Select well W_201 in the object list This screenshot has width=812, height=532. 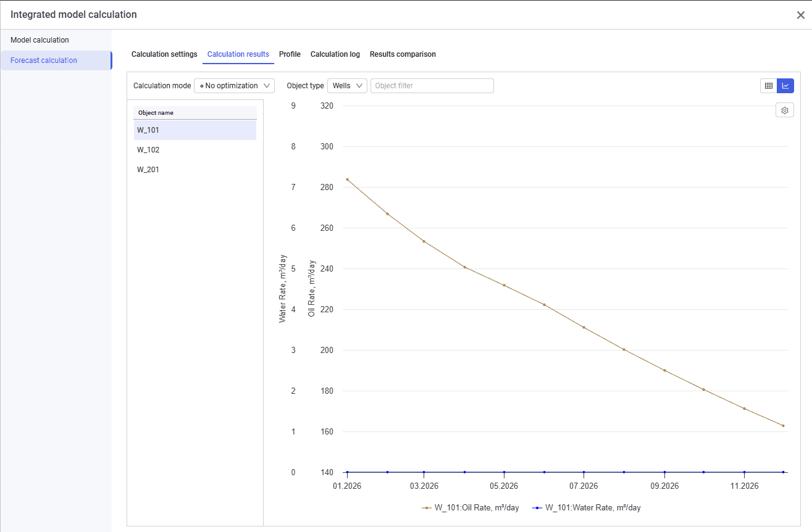[195, 170]
